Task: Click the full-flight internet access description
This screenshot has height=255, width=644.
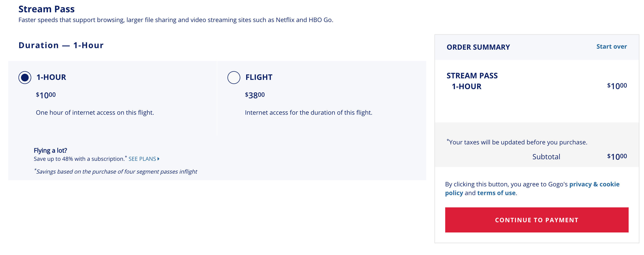Action: [308, 113]
